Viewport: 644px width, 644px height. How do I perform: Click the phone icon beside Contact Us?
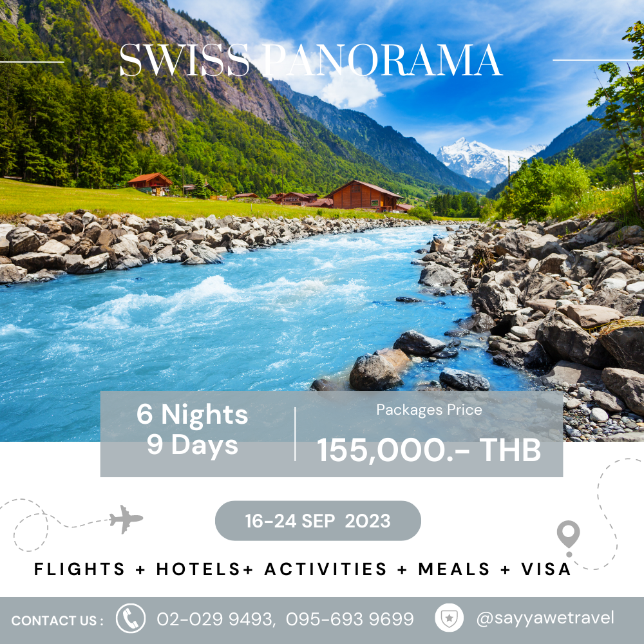coord(131,618)
